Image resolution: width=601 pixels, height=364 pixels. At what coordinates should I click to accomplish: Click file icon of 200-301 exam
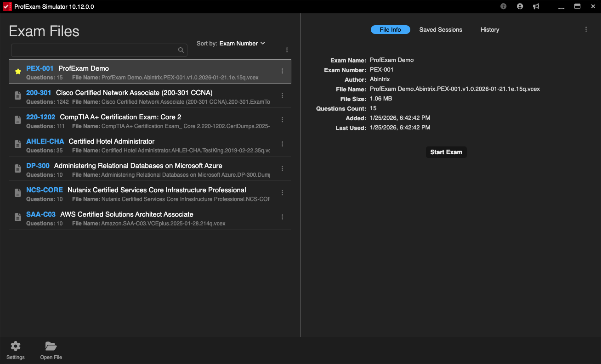coord(18,95)
